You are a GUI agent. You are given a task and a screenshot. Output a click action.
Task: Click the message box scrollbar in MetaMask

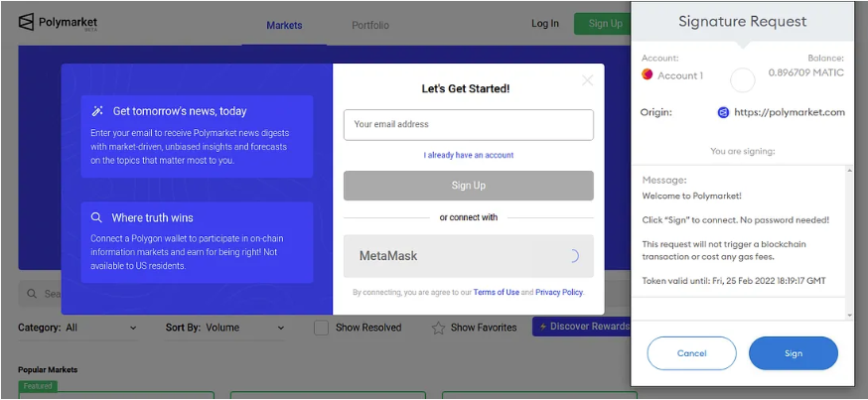tap(850, 242)
